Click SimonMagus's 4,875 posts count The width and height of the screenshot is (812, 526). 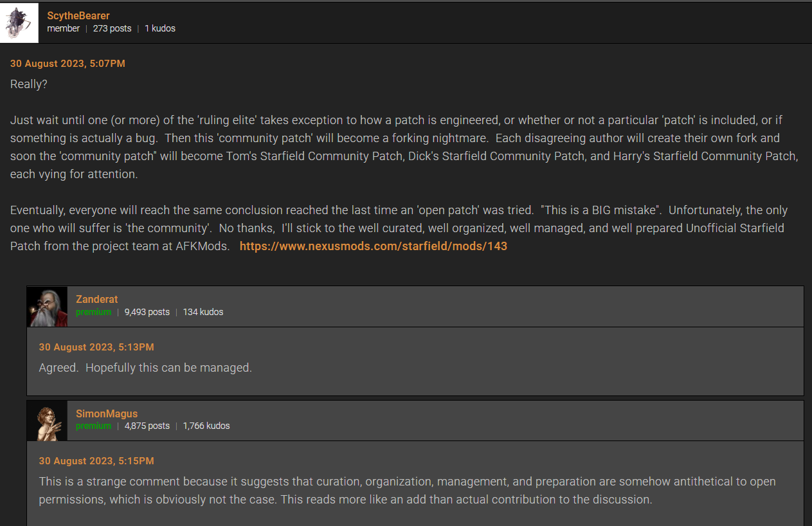coord(147,426)
